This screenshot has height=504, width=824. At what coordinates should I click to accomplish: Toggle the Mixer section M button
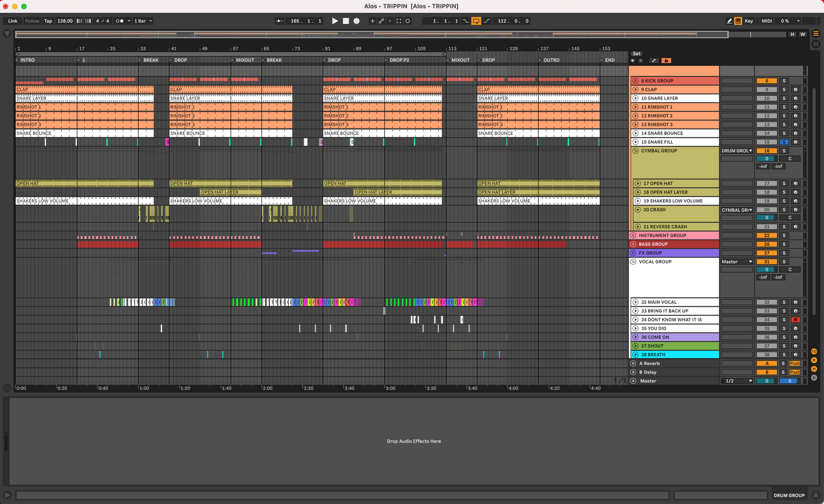(x=814, y=369)
